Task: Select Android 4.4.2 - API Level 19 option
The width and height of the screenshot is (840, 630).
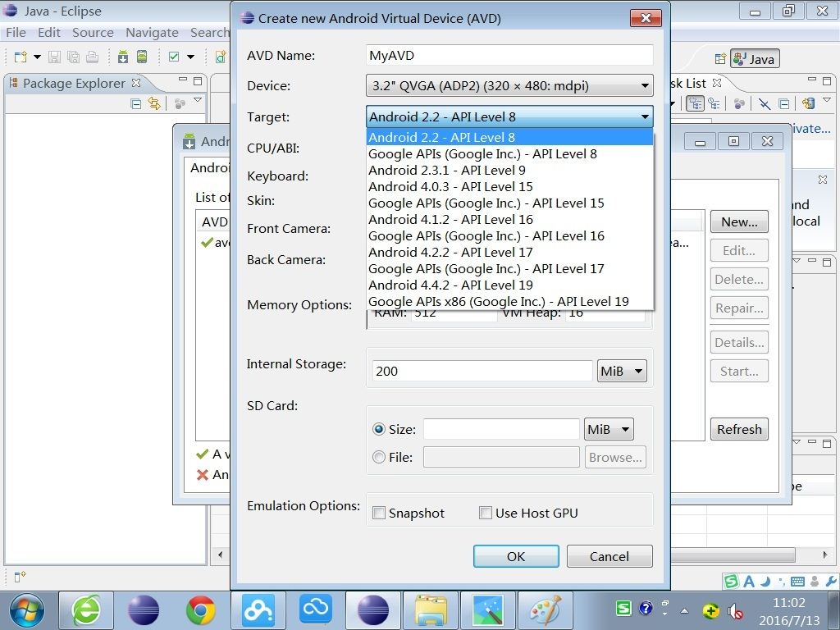Action: pos(509,285)
